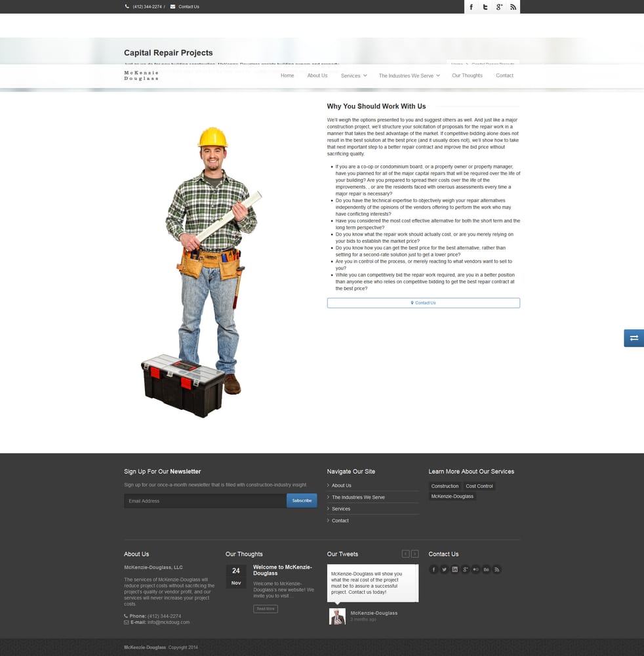Open the tweet author's avatar
The width and height of the screenshot is (644, 656).
[337, 616]
